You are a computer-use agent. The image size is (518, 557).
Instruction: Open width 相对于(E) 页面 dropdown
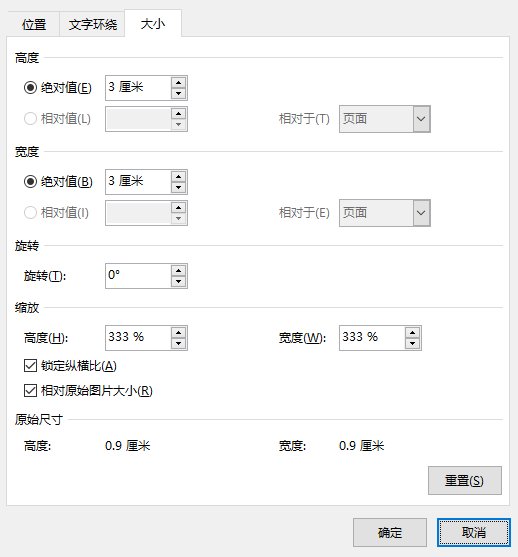click(x=385, y=213)
